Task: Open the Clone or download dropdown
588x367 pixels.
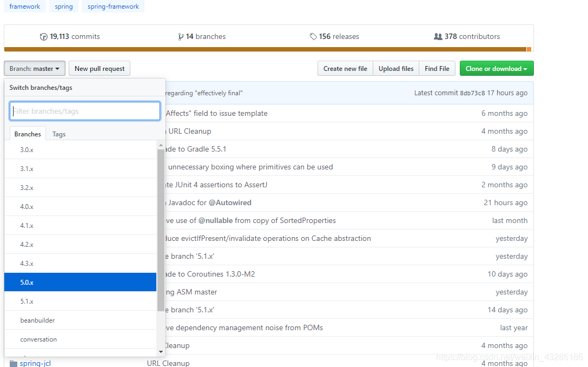Action: [x=497, y=69]
